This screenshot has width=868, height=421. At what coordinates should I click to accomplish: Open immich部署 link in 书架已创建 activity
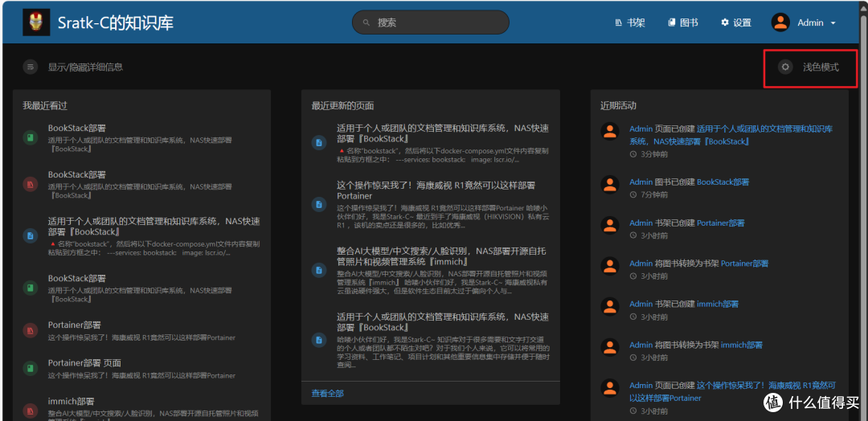click(718, 304)
